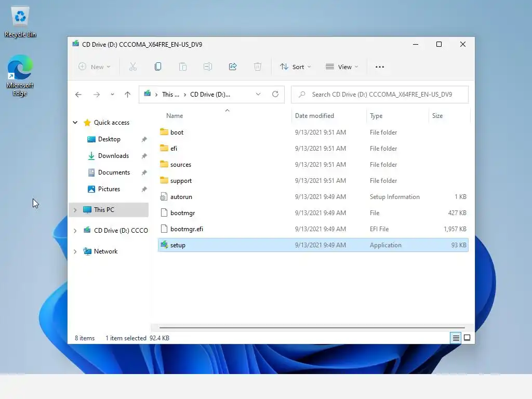The image size is (532, 399).
Task: Go forward with the right arrow
Action: [97, 95]
